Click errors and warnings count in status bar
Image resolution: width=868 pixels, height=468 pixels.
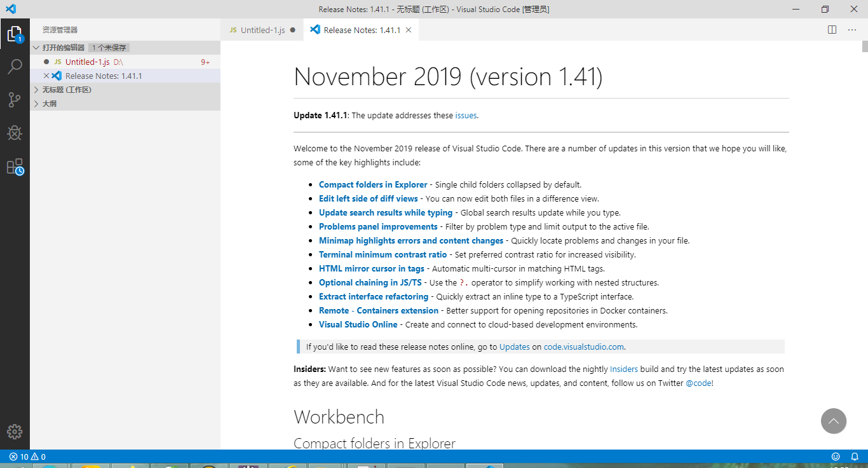pos(27,457)
